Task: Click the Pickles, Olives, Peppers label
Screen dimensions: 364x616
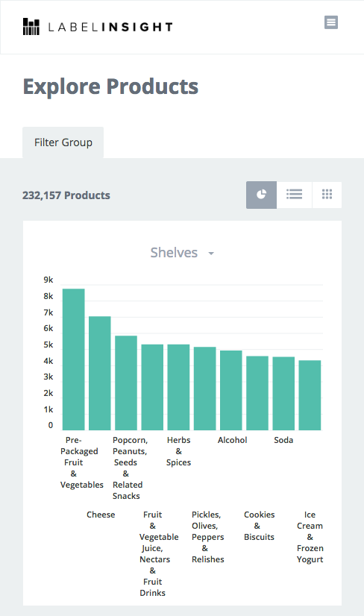Action: click(207, 537)
